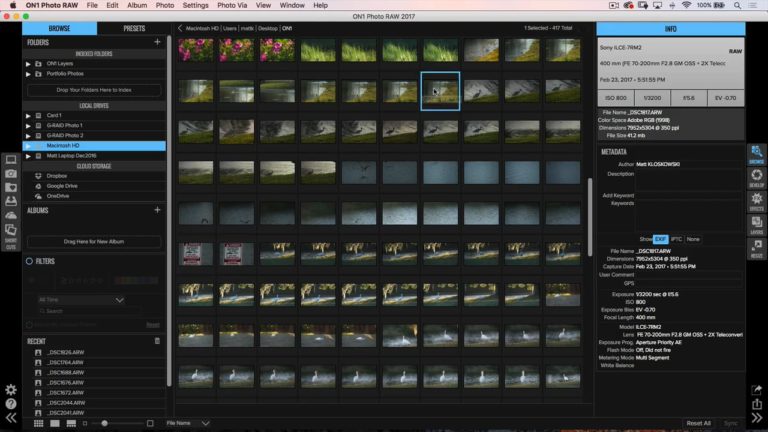Expand the Macintosh HD drive
This screenshot has width=768, height=432.
28,146
